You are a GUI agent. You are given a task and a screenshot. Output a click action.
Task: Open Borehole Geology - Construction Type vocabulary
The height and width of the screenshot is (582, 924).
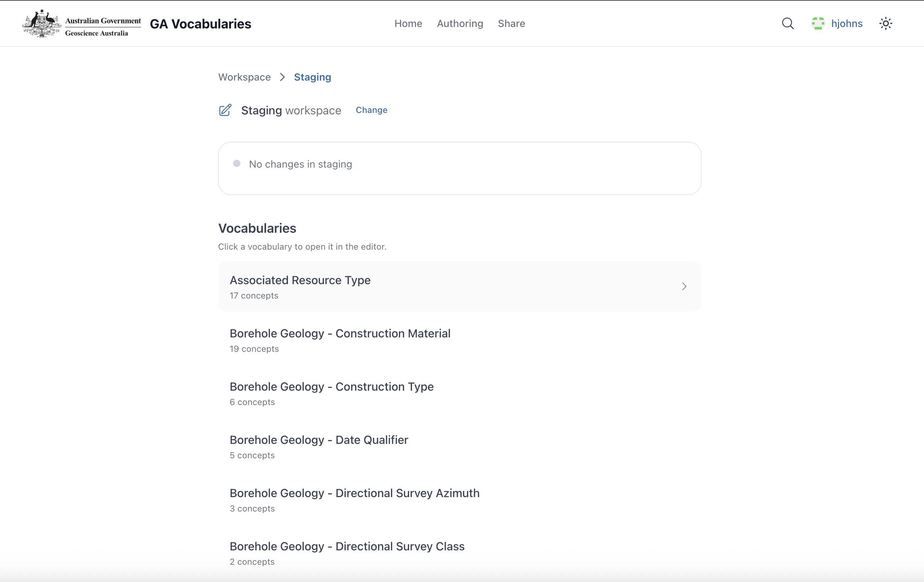pyautogui.click(x=331, y=387)
